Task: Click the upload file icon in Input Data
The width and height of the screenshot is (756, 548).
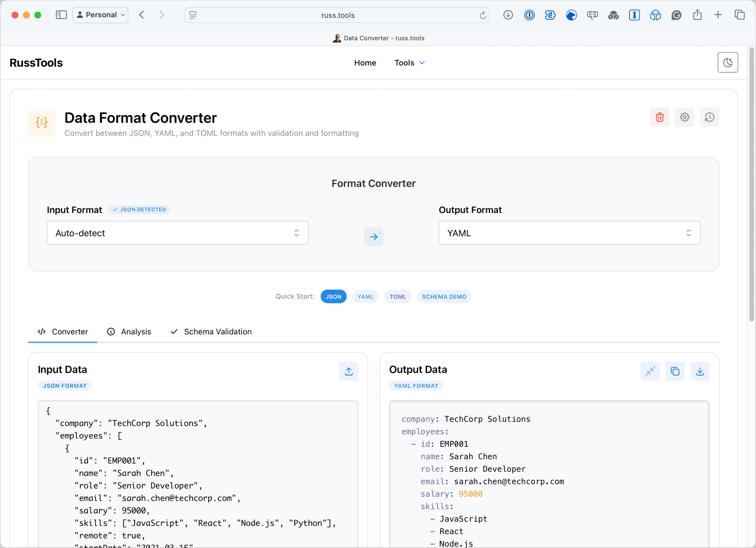Action: tap(348, 371)
